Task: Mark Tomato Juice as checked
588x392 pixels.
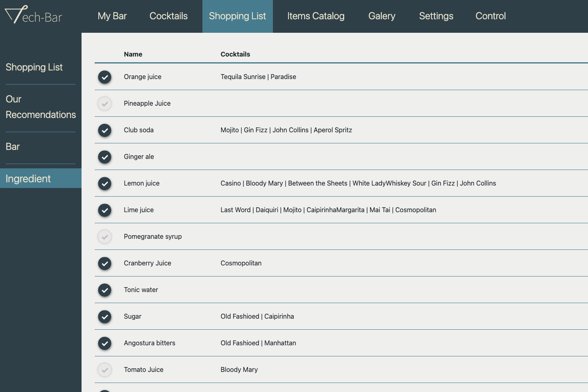Action: pyautogui.click(x=105, y=370)
